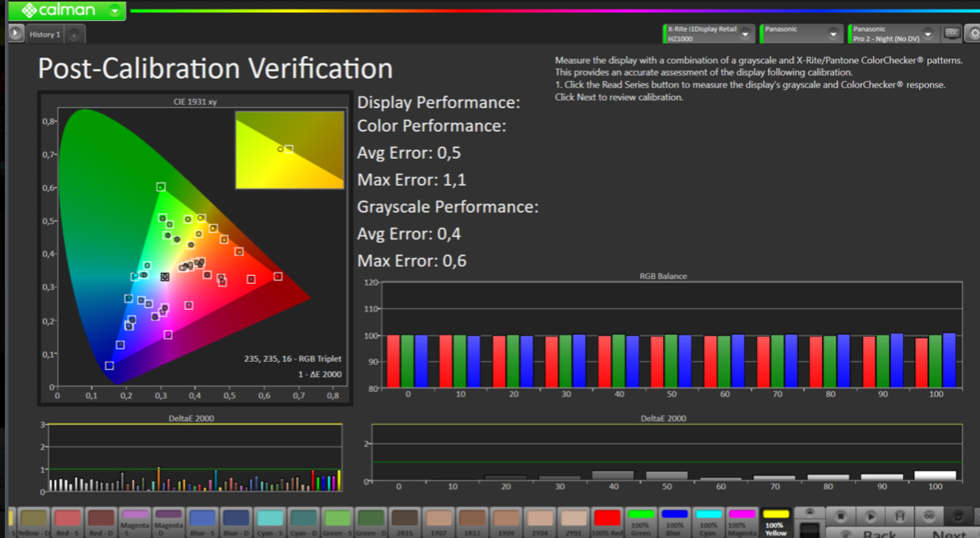Select the 2R15 skin tone patch

pos(404,521)
